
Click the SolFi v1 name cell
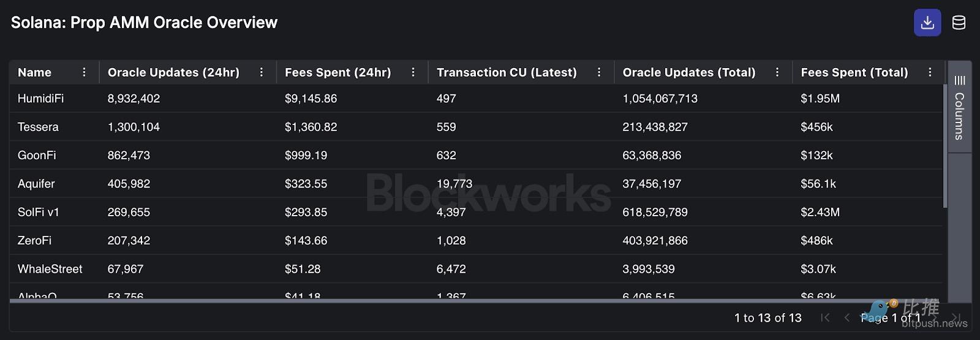(39, 212)
